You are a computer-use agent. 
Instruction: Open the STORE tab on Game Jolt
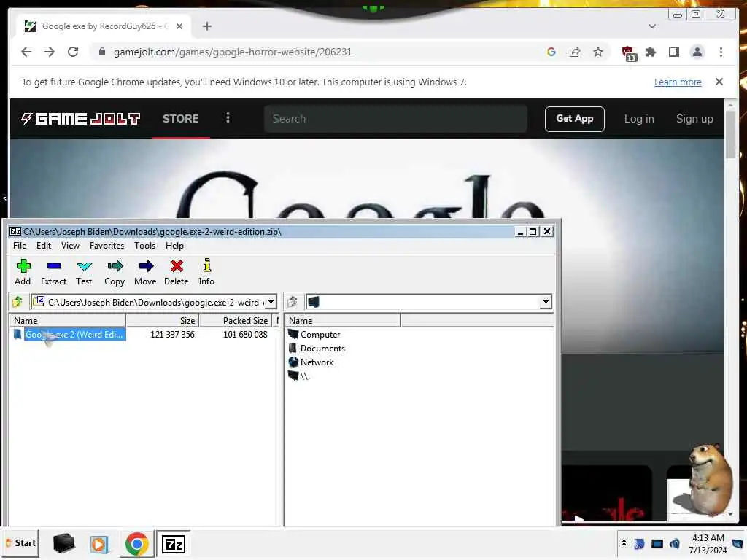click(181, 119)
